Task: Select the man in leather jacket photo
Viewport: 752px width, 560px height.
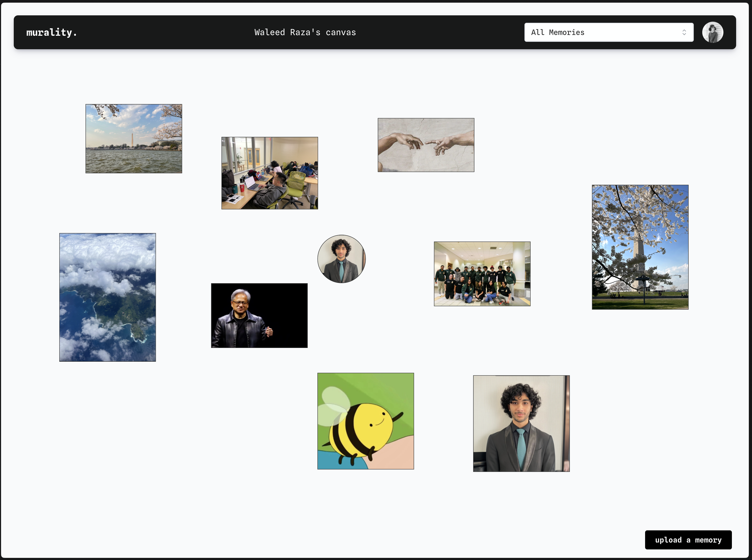Action: click(259, 315)
